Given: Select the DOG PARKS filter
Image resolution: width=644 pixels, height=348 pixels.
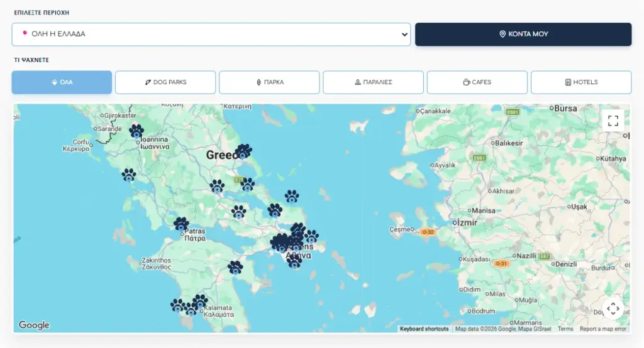Looking at the screenshot, I should [x=165, y=82].
